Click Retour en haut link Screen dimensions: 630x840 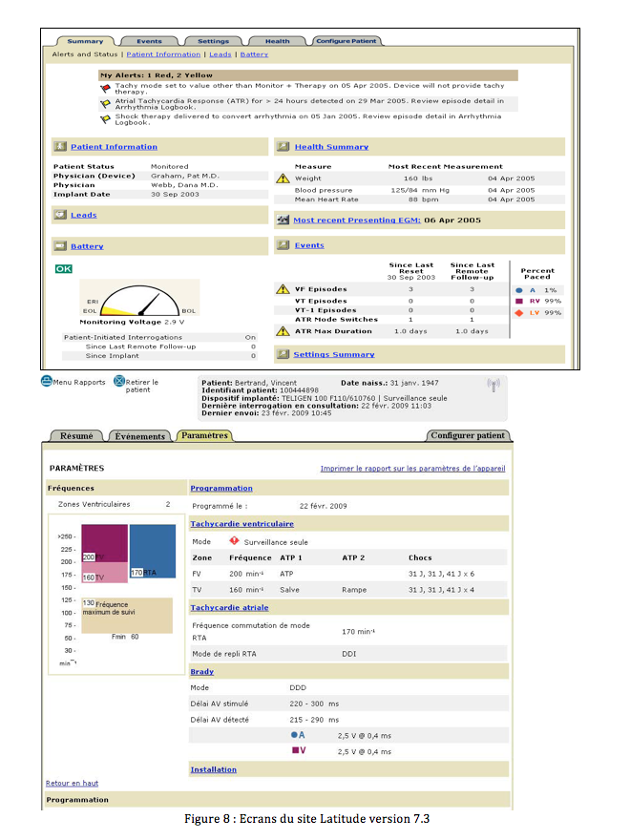tap(72, 784)
